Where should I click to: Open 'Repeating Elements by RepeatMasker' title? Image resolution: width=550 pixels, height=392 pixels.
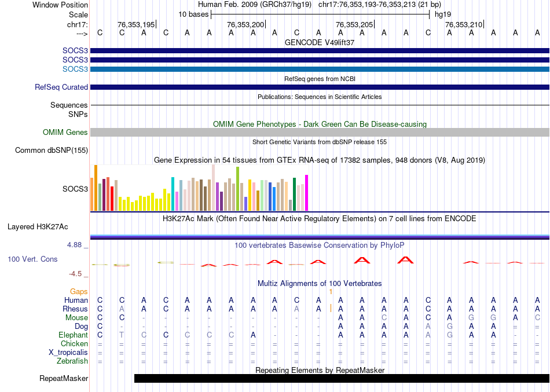[320, 370]
